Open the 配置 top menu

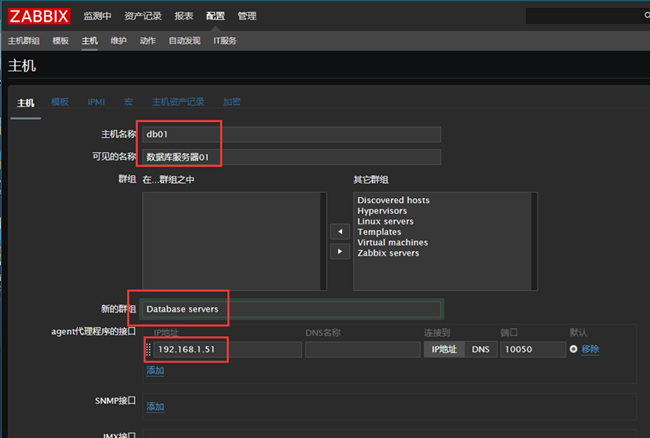[x=216, y=16]
